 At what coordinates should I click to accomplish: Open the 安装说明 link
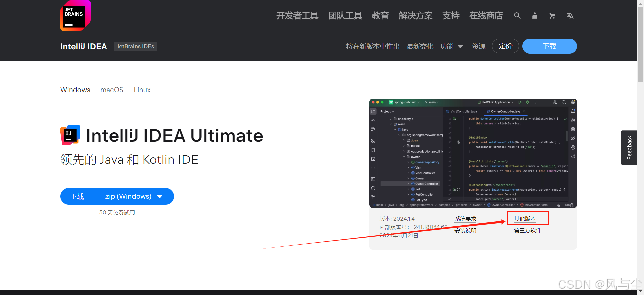click(x=465, y=231)
